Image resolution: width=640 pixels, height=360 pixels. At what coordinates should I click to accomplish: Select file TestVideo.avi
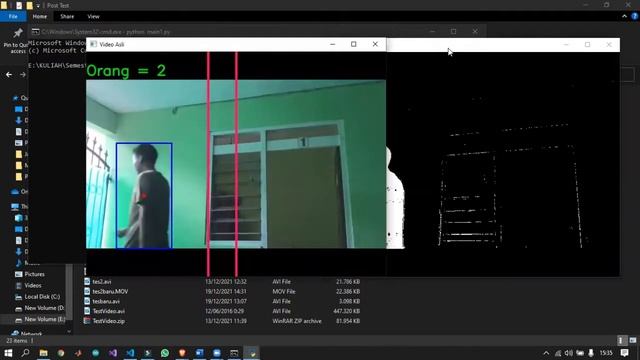(x=109, y=311)
